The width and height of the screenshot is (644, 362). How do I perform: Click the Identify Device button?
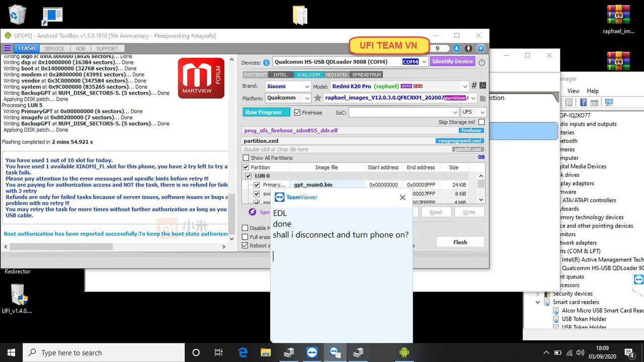coord(452,61)
